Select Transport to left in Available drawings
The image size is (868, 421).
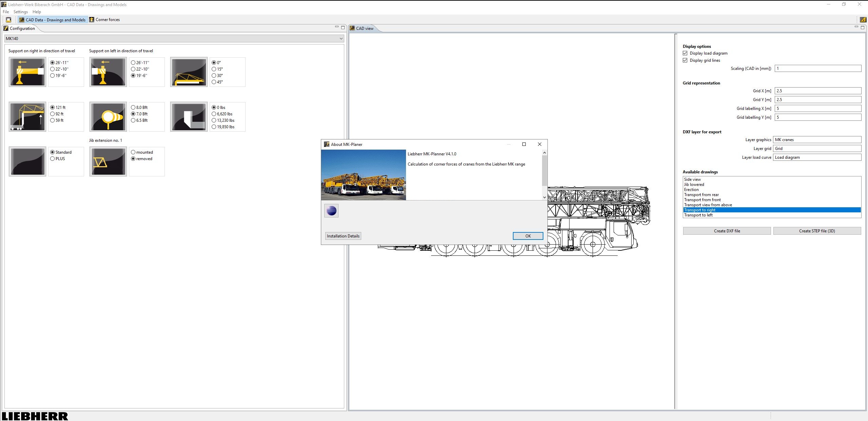[699, 215]
